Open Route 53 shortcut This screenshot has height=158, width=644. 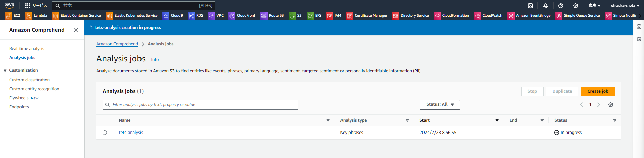(x=272, y=16)
